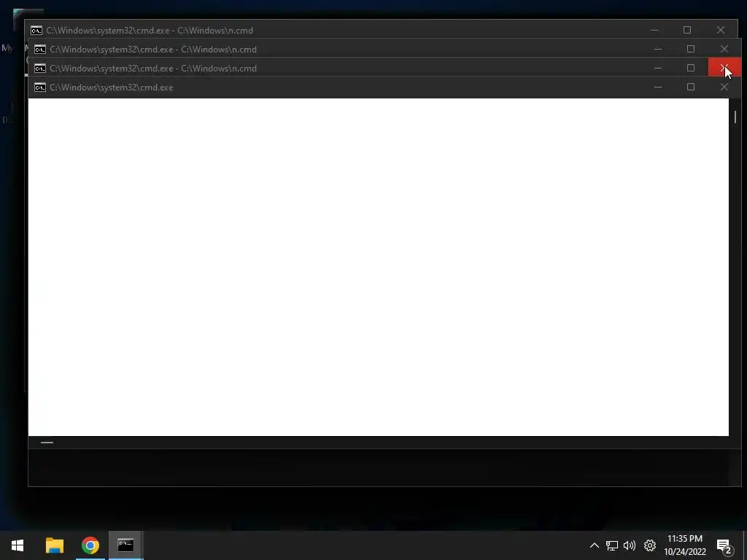Open the volume speaker tray icon

pyautogui.click(x=630, y=545)
